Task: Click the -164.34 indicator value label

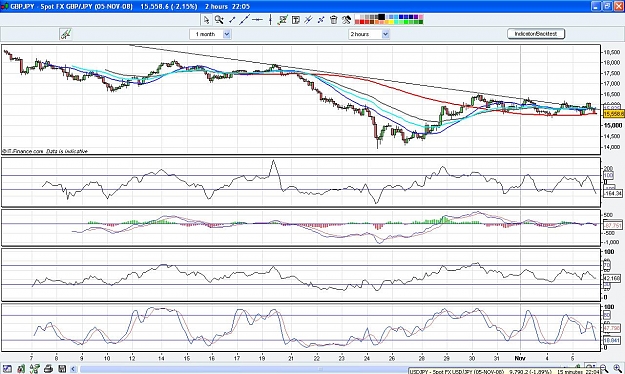Action: point(613,193)
